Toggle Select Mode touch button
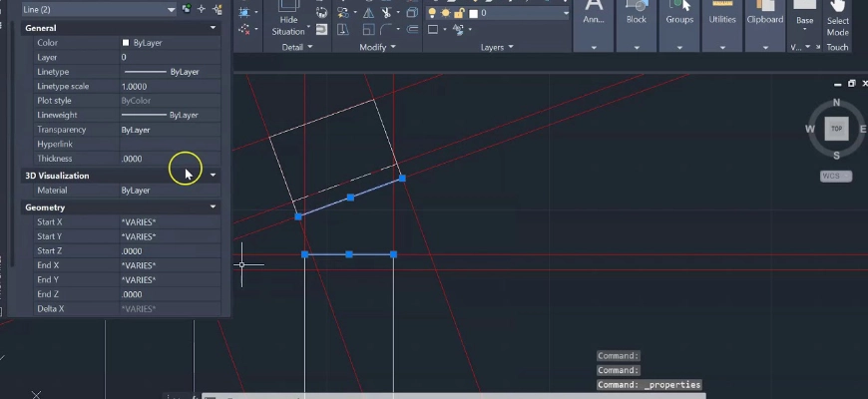Image resolution: width=868 pixels, height=399 pixels. (838, 24)
